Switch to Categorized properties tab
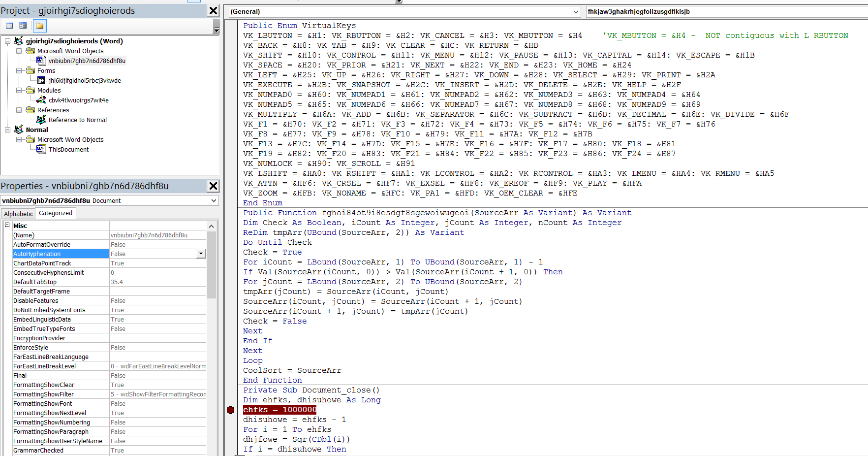 click(x=56, y=213)
